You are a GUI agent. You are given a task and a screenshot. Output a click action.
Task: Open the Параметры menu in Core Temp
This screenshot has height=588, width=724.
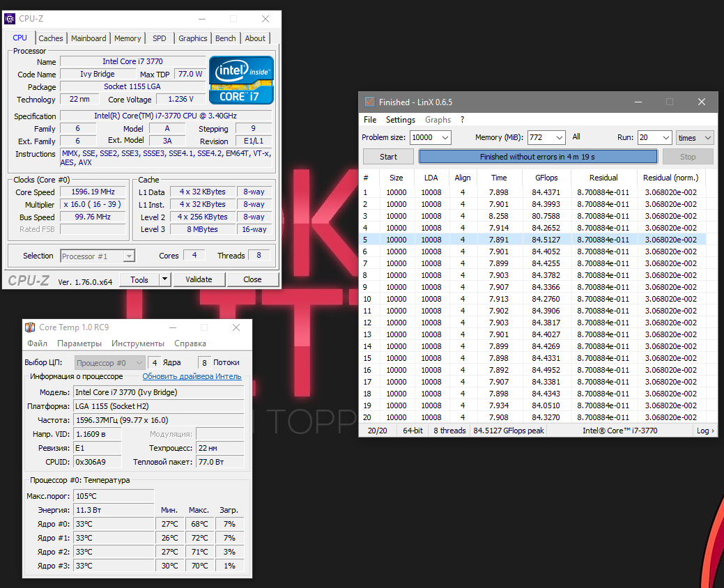click(x=79, y=343)
